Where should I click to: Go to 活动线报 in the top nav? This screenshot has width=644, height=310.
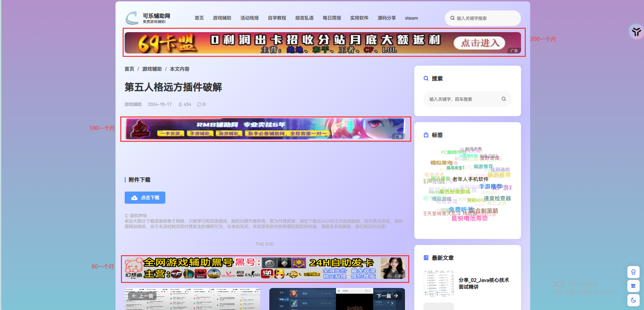tap(249, 18)
